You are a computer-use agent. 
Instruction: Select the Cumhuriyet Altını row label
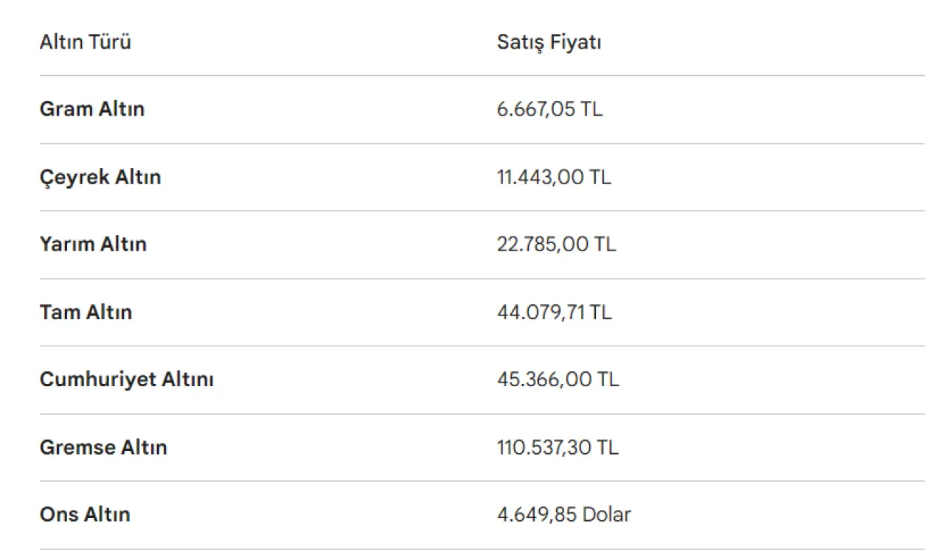(126, 379)
